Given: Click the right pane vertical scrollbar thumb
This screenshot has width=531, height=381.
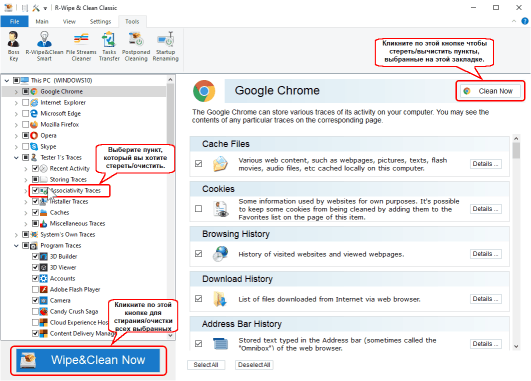Looking at the screenshot, I should click(516, 151).
